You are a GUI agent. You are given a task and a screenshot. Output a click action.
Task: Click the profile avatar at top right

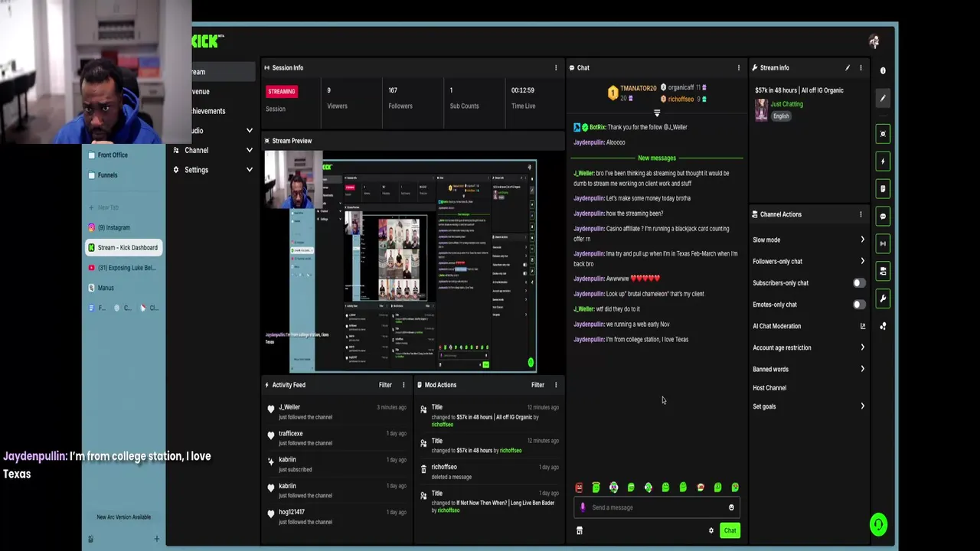[x=874, y=41]
